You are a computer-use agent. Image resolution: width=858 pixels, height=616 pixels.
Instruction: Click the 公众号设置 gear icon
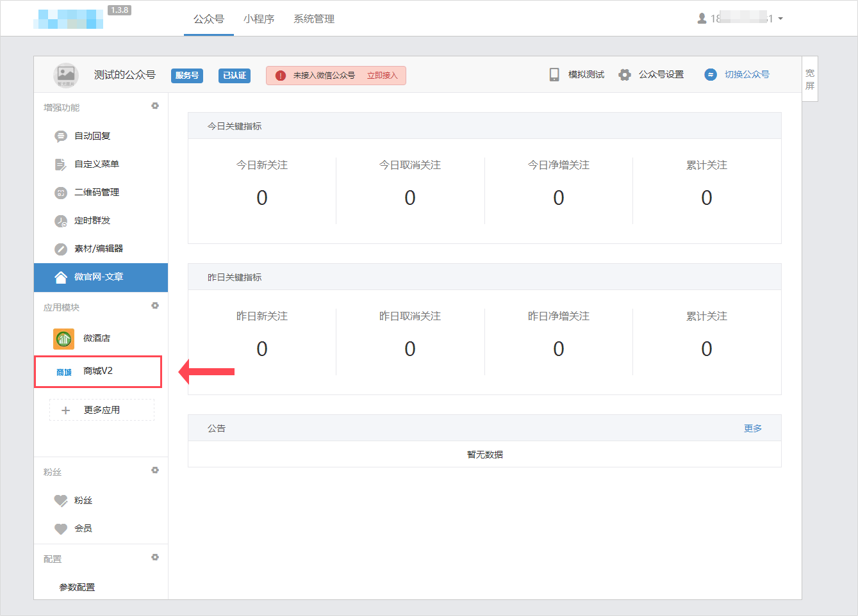(625, 75)
